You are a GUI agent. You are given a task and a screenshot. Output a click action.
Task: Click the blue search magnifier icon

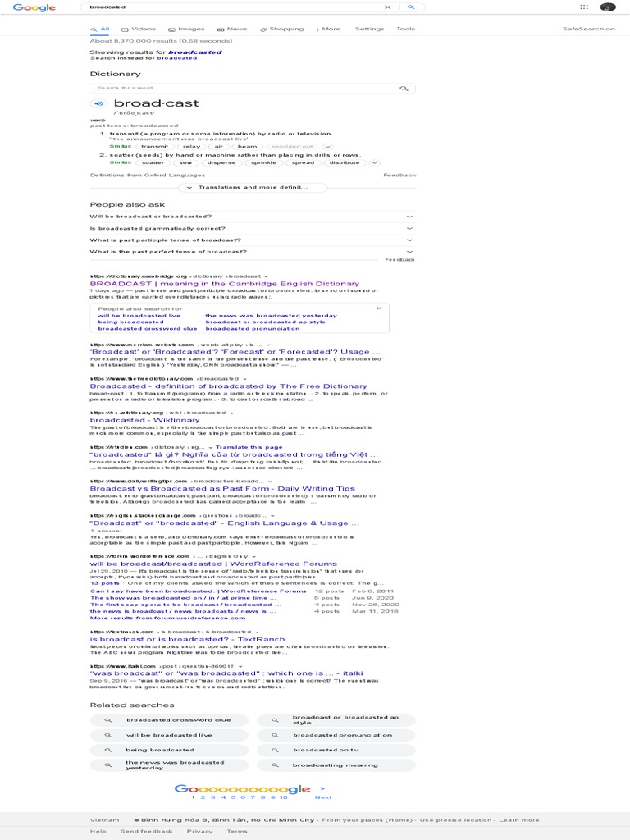pyautogui.click(x=411, y=7)
